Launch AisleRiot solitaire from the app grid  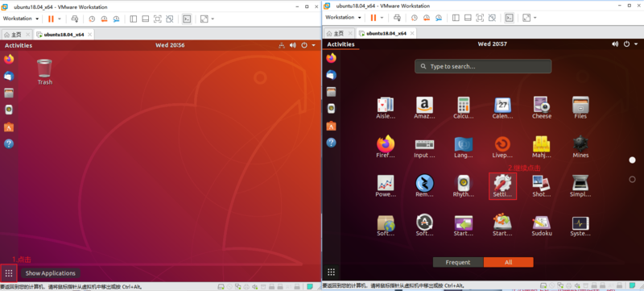pyautogui.click(x=386, y=108)
